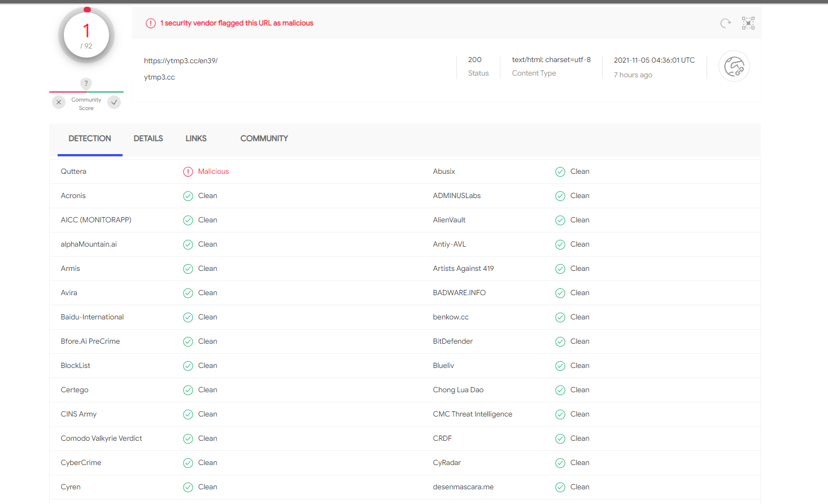
Task: Click the Clean verdict for Baidu-International
Action: coord(208,317)
